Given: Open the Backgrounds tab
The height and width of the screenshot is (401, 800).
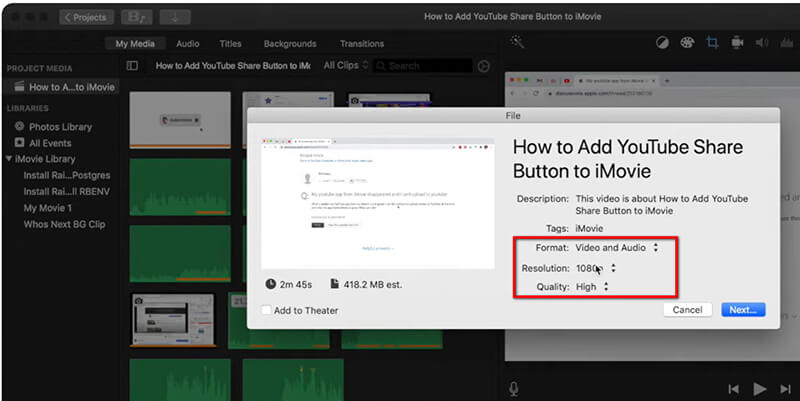Looking at the screenshot, I should (x=290, y=44).
